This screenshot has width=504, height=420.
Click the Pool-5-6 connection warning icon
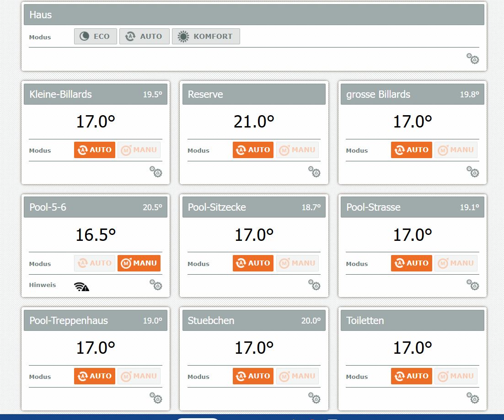[x=81, y=287]
